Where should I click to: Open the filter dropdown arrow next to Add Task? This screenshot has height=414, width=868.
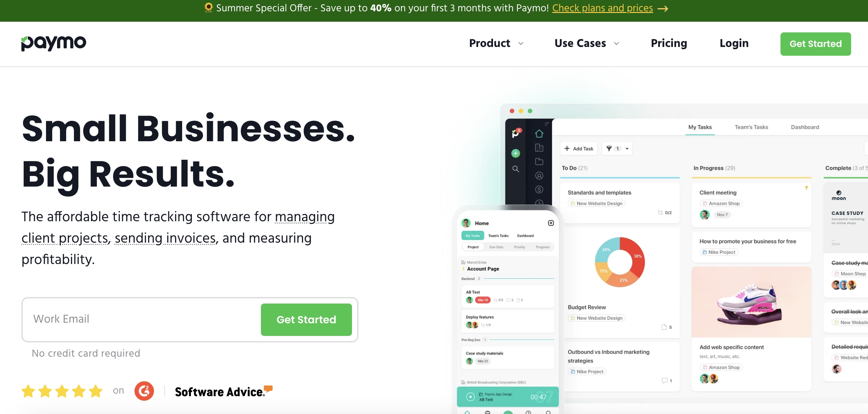coord(627,149)
